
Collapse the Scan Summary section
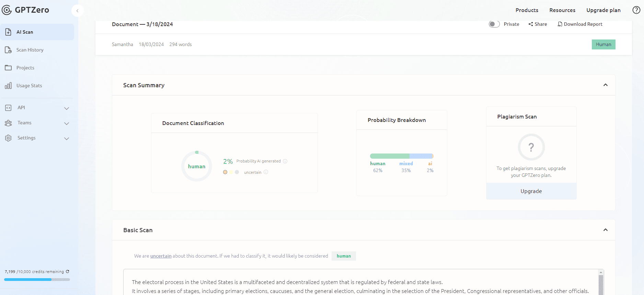pos(605,85)
